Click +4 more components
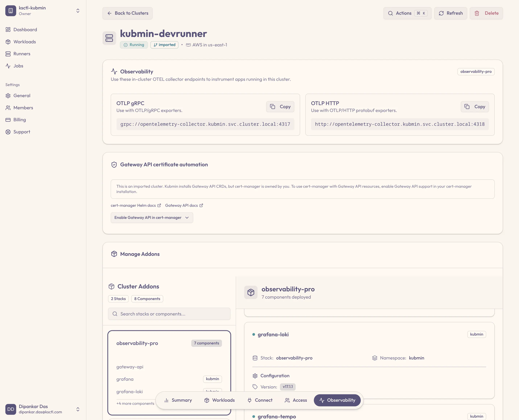This screenshot has width=519, height=420. [x=135, y=403]
